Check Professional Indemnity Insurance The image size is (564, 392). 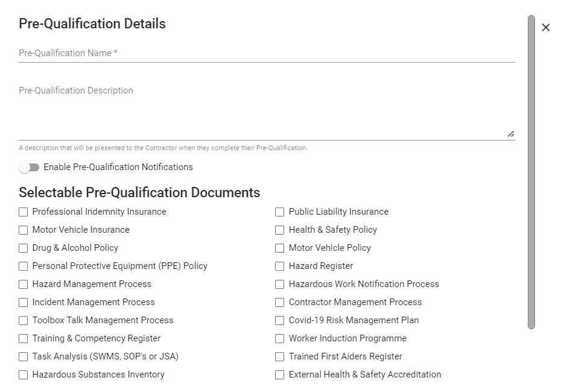point(24,212)
